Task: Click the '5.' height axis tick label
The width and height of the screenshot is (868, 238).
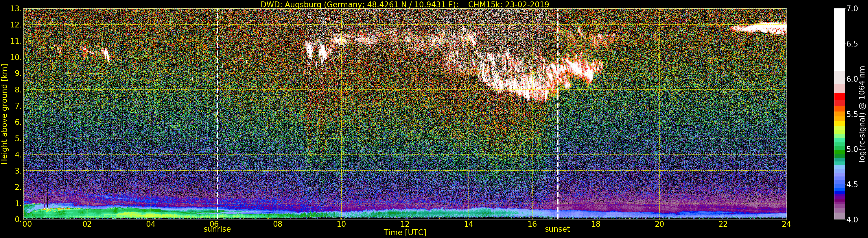Action: pos(18,138)
